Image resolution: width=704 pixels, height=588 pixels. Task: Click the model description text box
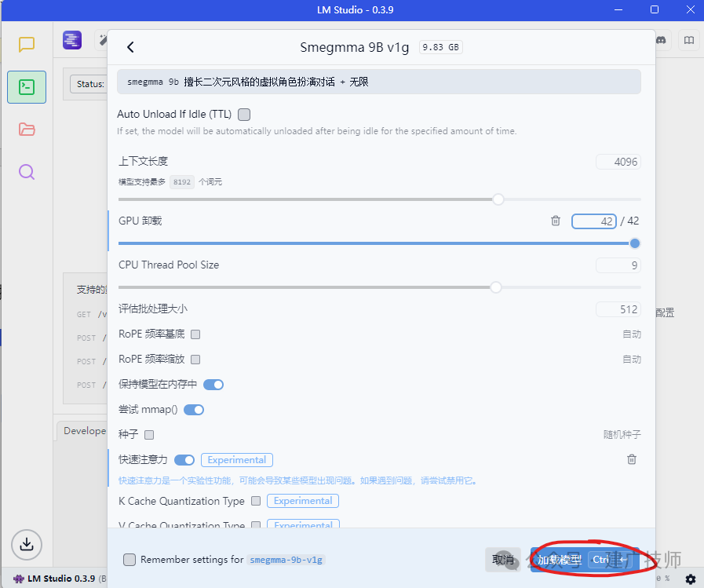(x=379, y=82)
